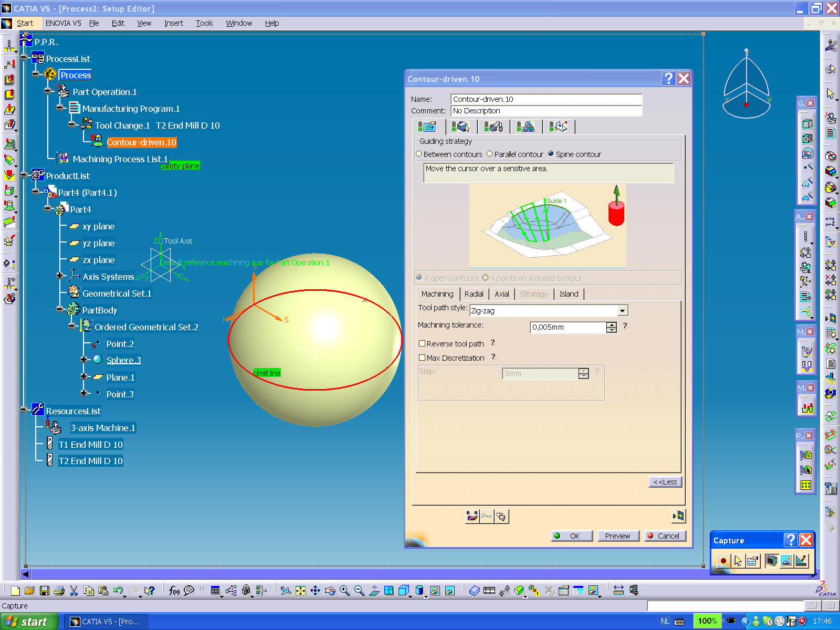Click the Open file folder icon
The width and height of the screenshot is (840, 630).
pos(30,591)
